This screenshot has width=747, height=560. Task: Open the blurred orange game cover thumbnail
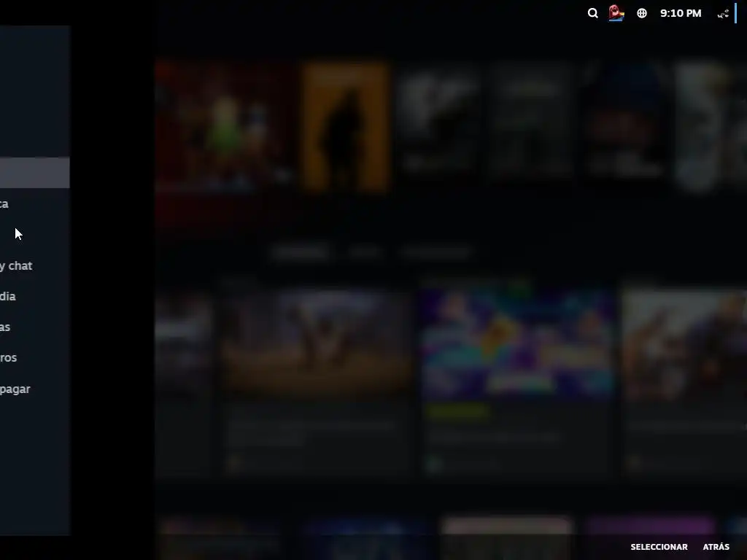pos(346,127)
